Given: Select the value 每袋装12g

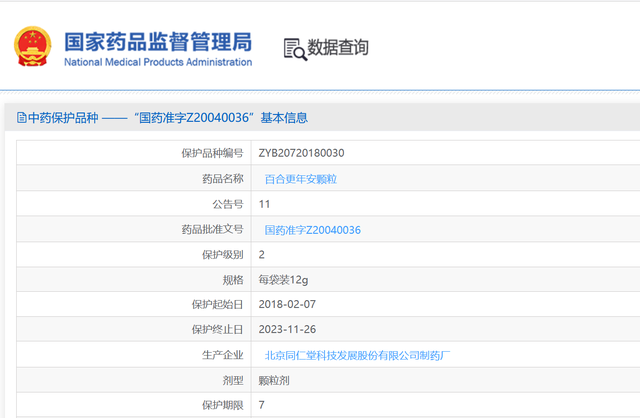Looking at the screenshot, I should 283,280.
